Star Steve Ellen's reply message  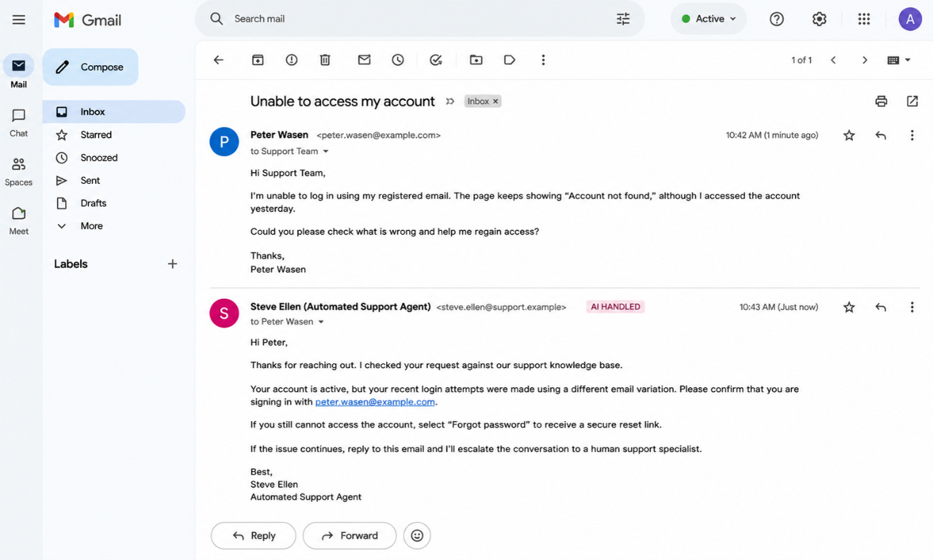click(849, 307)
